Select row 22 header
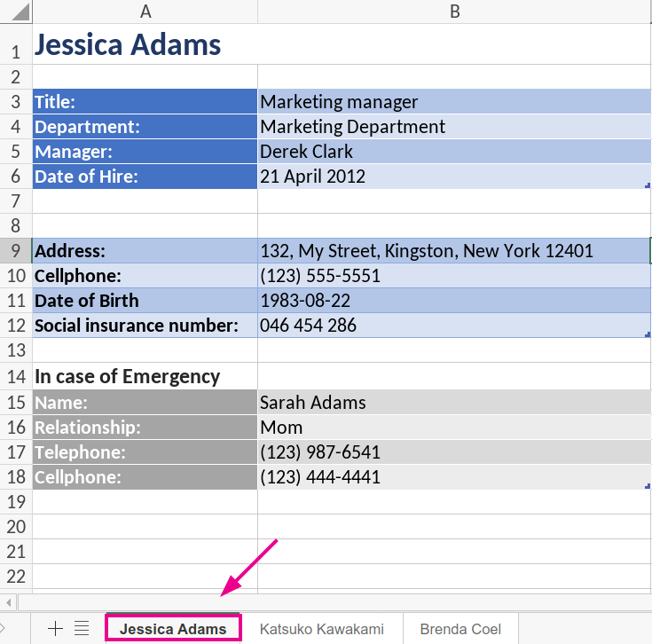The width and height of the screenshot is (652, 644). [x=16, y=577]
